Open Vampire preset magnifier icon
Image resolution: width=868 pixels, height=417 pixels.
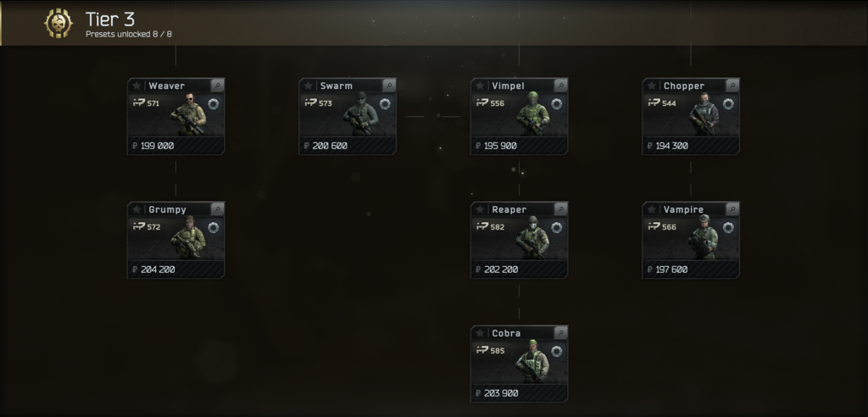tap(732, 208)
